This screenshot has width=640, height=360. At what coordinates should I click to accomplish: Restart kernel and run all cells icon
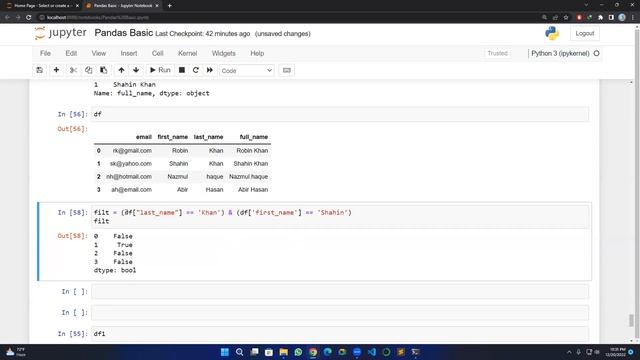pos(210,70)
